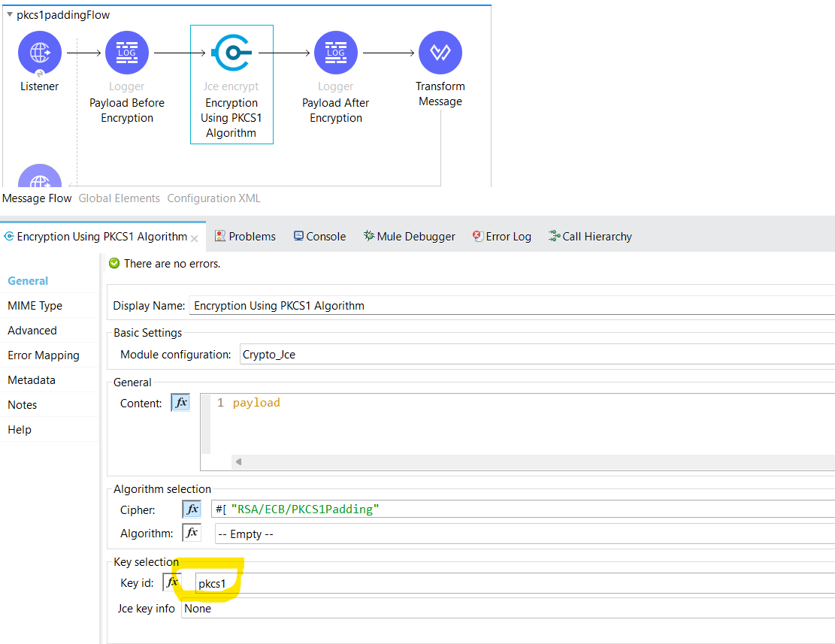Click the fx icon beside Cipher field
Image resolution: width=835 pixels, height=644 pixels.
(192, 509)
